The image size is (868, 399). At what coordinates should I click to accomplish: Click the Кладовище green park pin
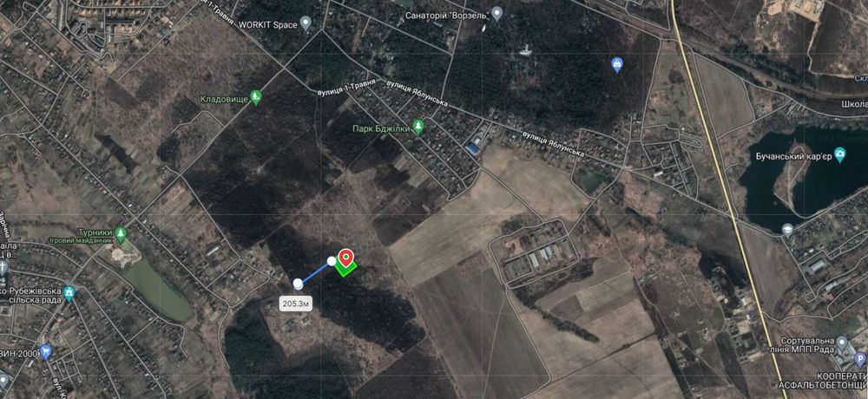pyautogui.click(x=255, y=97)
